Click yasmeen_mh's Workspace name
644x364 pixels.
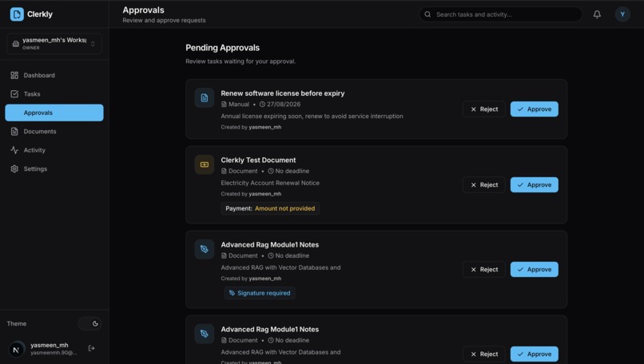pyautogui.click(x=54, y=40)
